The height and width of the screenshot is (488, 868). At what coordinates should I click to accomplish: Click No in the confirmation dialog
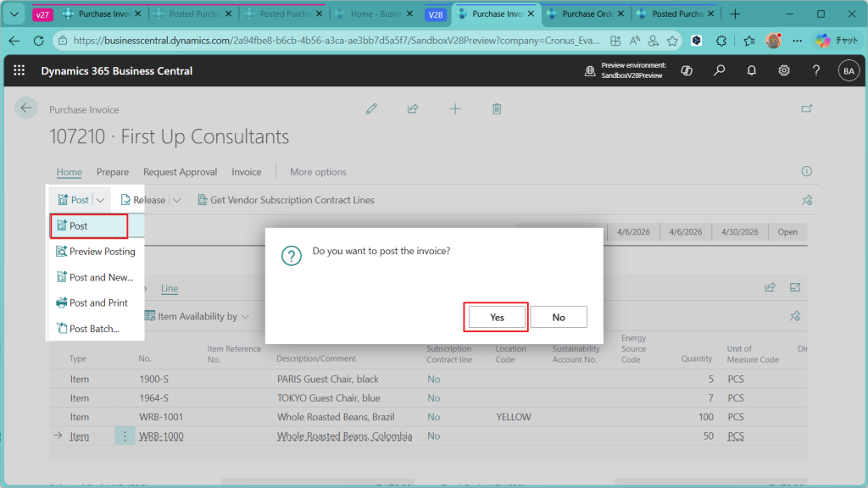point(559,317)
